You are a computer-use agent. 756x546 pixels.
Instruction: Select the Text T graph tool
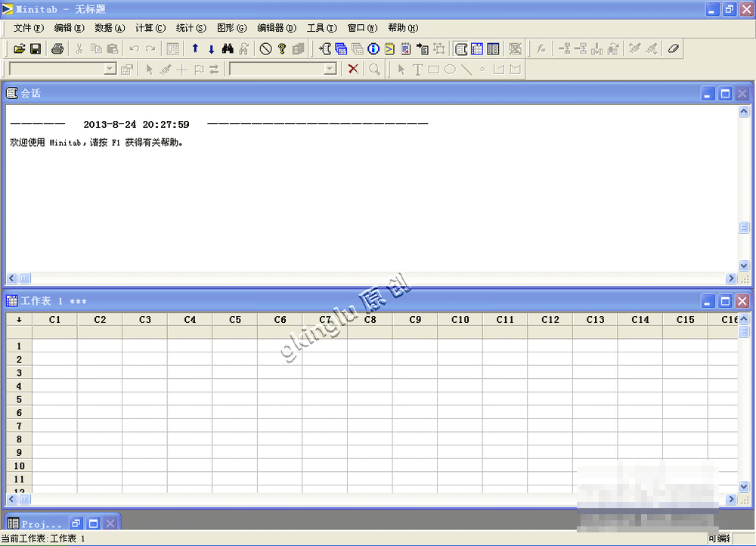[x=417, y=70]
